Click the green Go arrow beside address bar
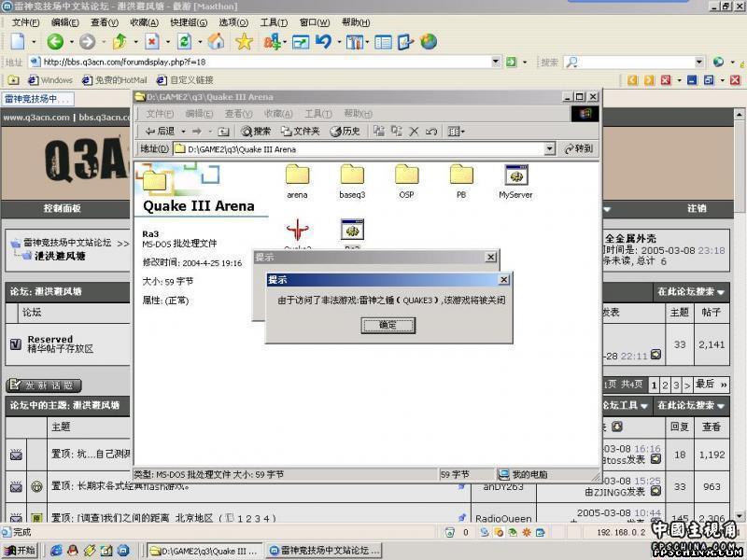The width and height of the screenshot is (747, 560). point(511,62)
